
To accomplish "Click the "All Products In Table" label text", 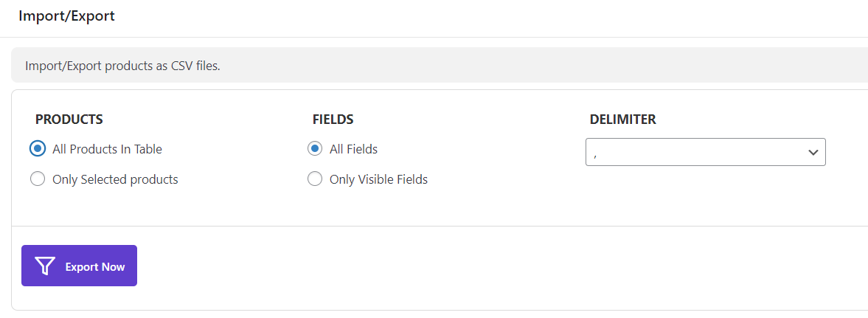I will (107, 149).
